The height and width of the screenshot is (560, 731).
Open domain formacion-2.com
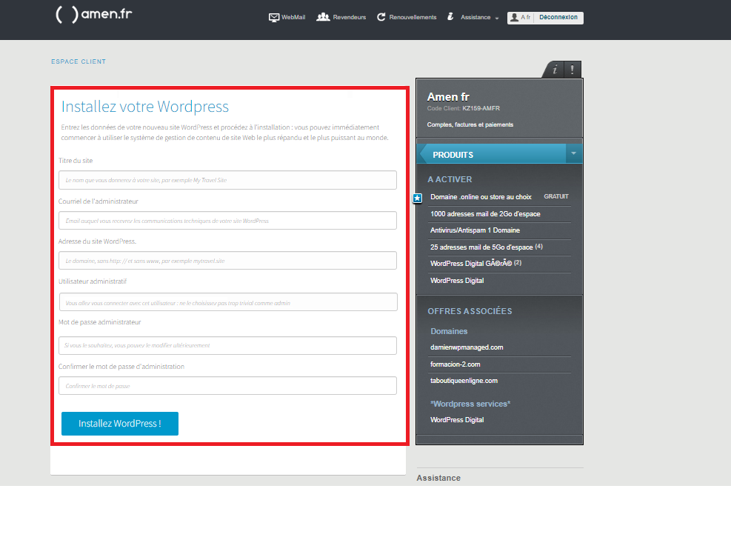[x=455, y=364]
